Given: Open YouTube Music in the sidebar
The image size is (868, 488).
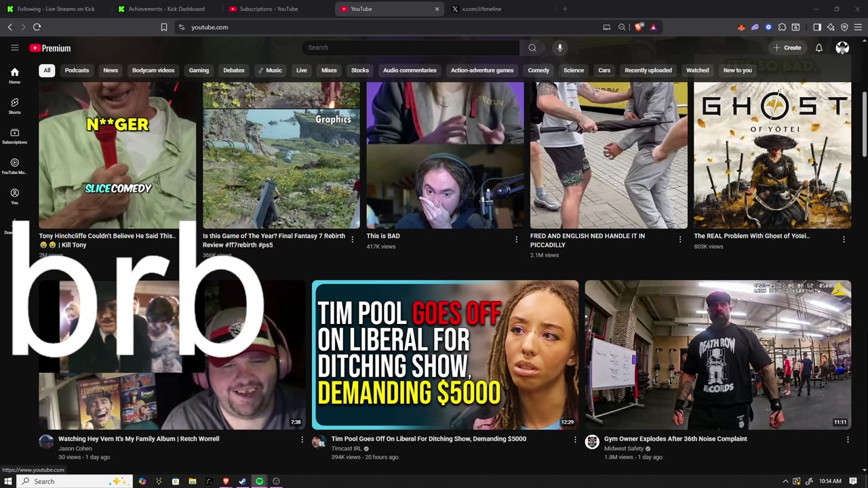Looking at the screenshot, I should pos(14,167).
